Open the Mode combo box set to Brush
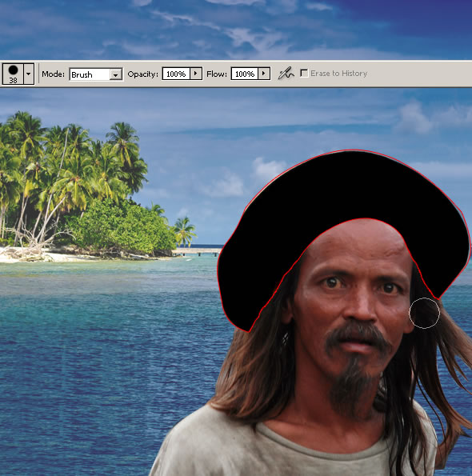This screenshot has height=476, width=472. 96,74
